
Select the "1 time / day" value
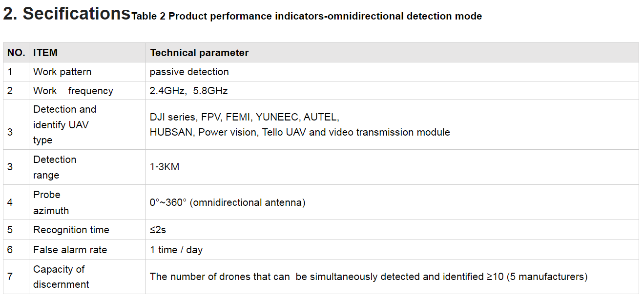[176, 250]
